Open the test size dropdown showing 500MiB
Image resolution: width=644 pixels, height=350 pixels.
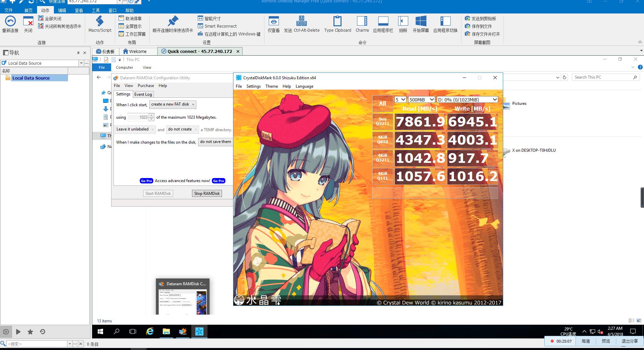(421, 100)
